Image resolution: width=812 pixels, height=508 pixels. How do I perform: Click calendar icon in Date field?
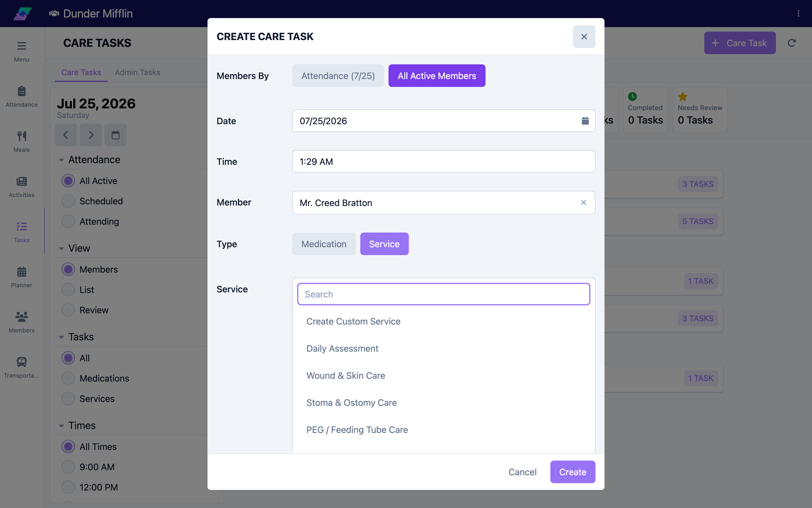pyautogui.click(x=585, y=121)
